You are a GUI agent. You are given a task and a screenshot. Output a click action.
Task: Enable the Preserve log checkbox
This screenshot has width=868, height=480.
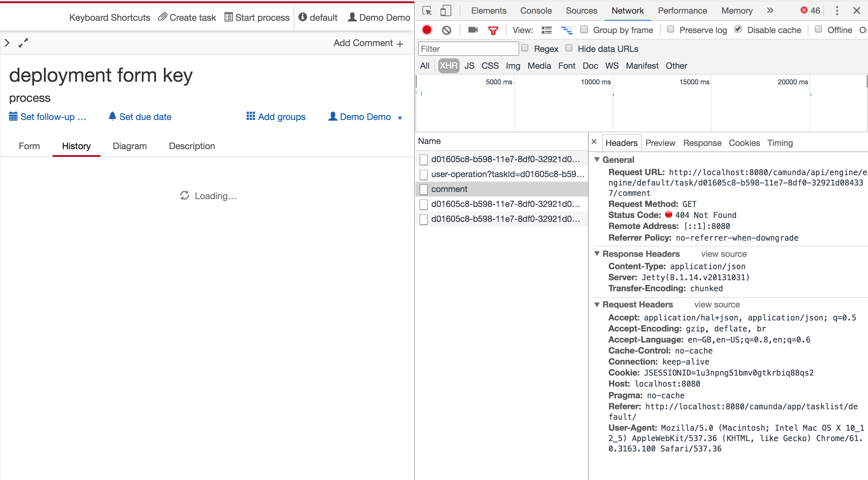[x=671, y=29]
